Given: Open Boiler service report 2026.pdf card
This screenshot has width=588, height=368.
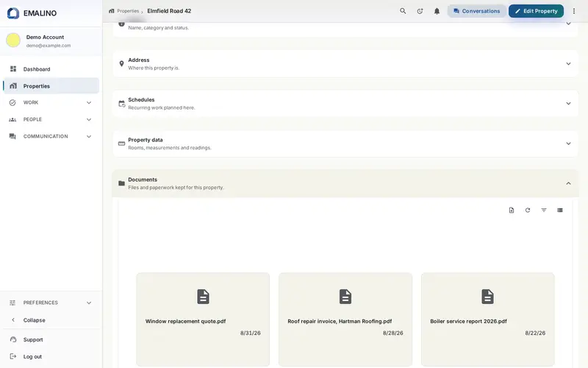Looking at the screenshot, I should pos(487,319).
